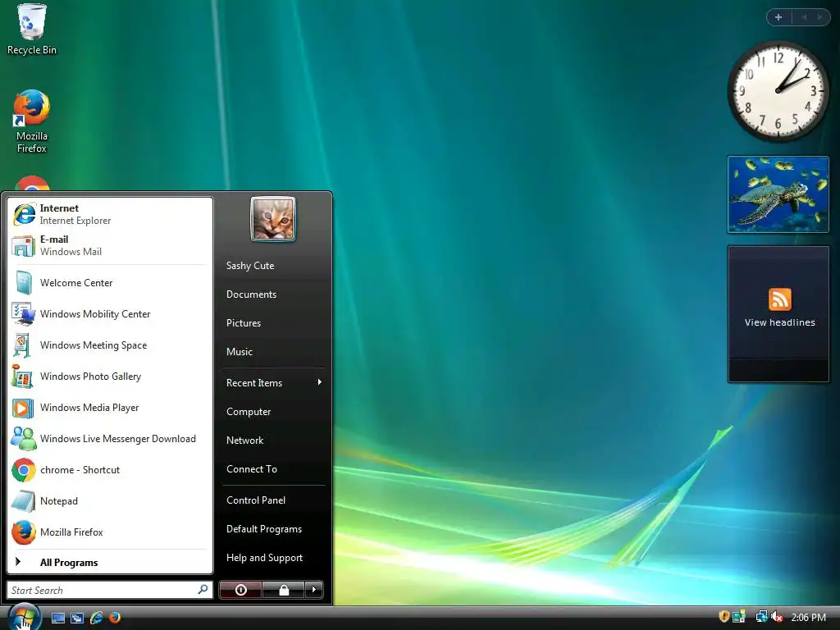Screen dimensions: 840x630
Task: Open Control Panel
Action: (274, 500)
